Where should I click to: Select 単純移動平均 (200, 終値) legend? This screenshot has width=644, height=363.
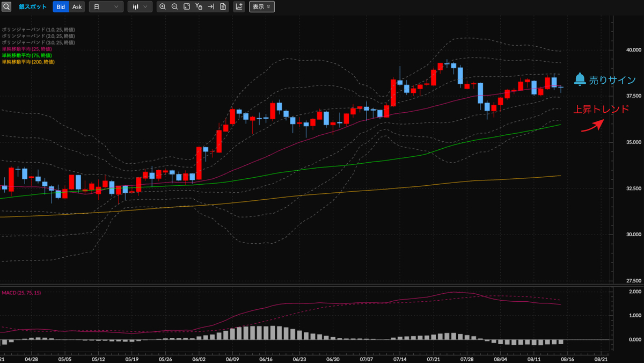pyautogui.click(x=28, y=62)
